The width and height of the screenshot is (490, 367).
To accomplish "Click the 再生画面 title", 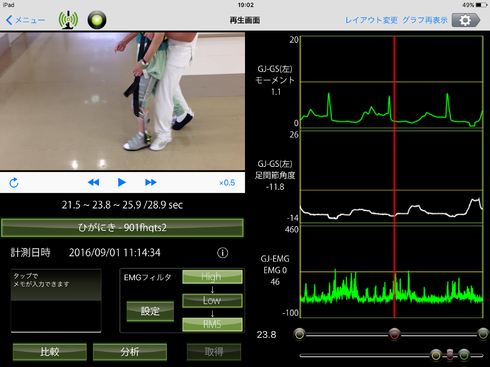I will tap(245, 20).
